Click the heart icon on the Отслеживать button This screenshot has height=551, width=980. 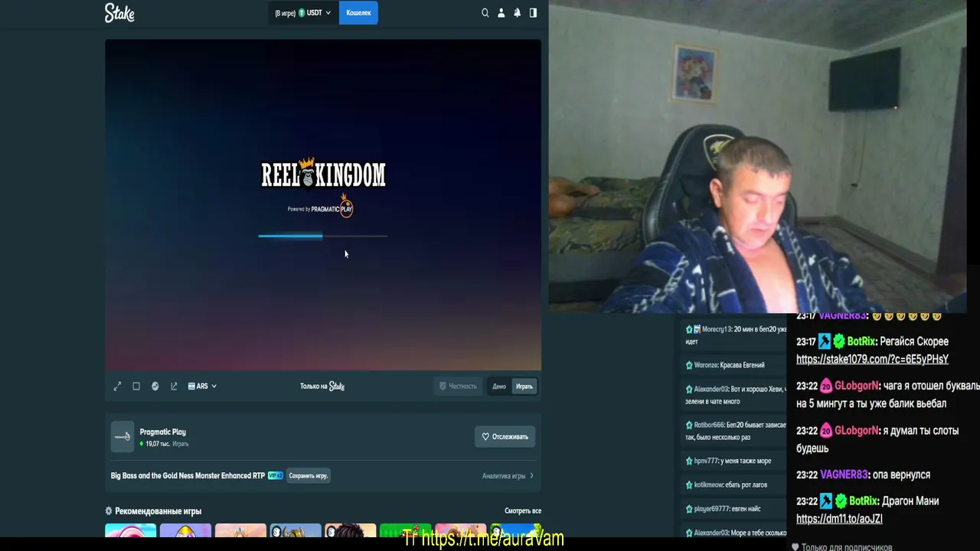(x=485, y=437)
